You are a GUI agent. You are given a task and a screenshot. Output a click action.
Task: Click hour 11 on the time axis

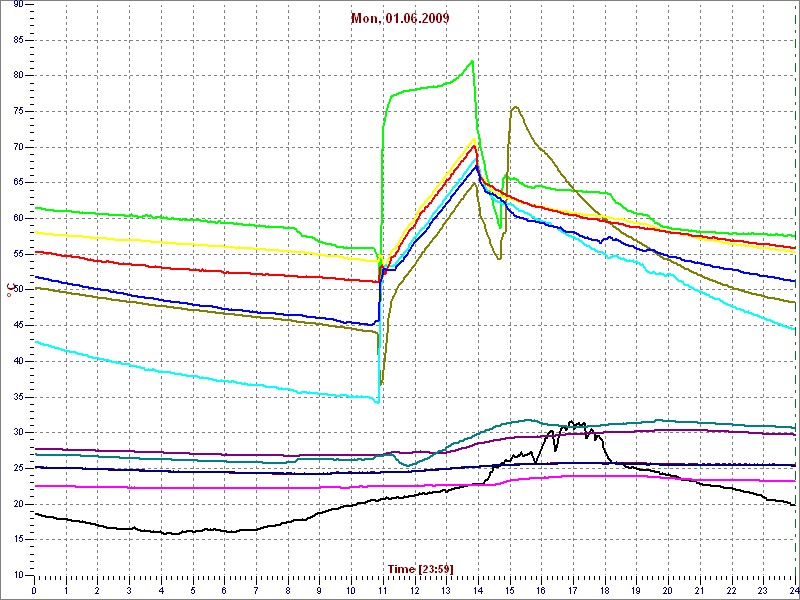(383, 591)
